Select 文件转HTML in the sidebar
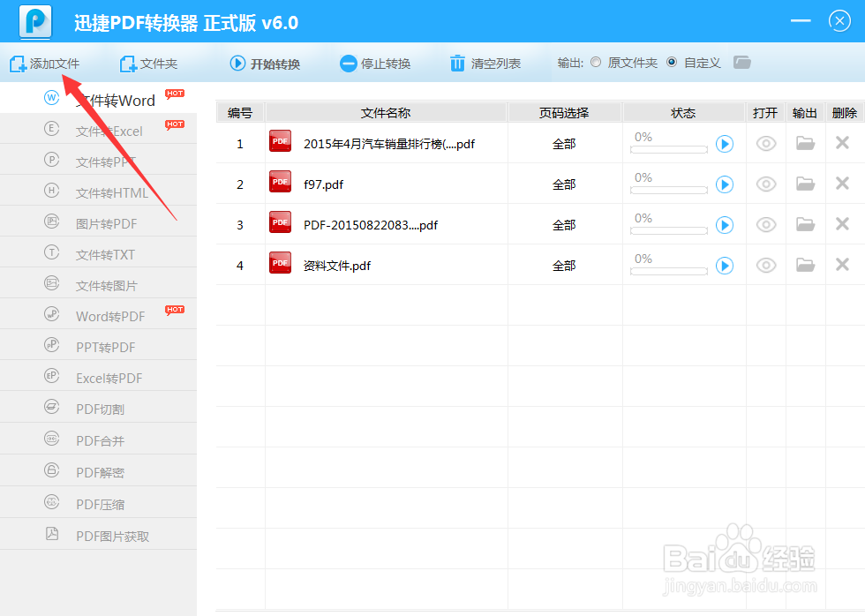 pyautogui.click(x=98, y=191)
